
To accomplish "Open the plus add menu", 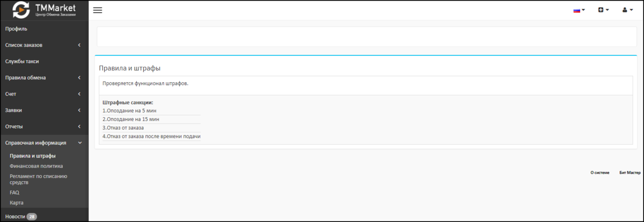I will [x=603, y=10].
